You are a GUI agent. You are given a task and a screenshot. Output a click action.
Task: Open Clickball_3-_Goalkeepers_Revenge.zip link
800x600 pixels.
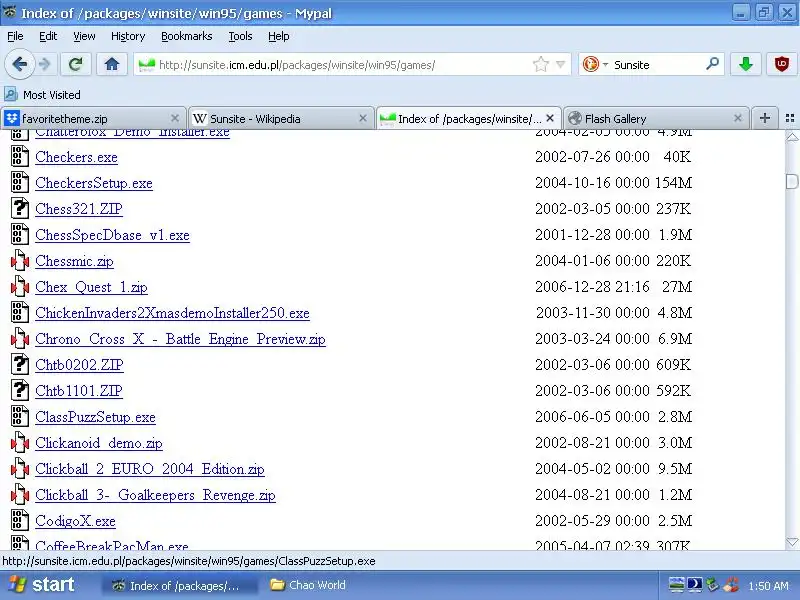tap(156, 495)
